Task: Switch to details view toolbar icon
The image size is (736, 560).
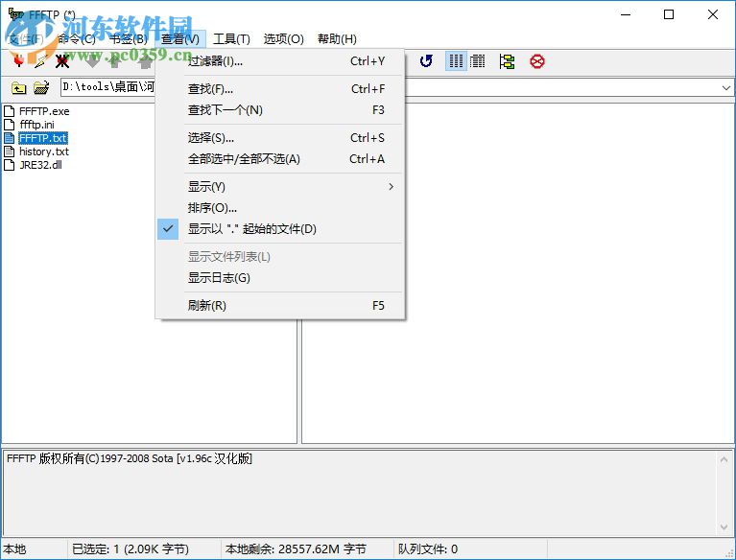Action: tap(478, 61)
